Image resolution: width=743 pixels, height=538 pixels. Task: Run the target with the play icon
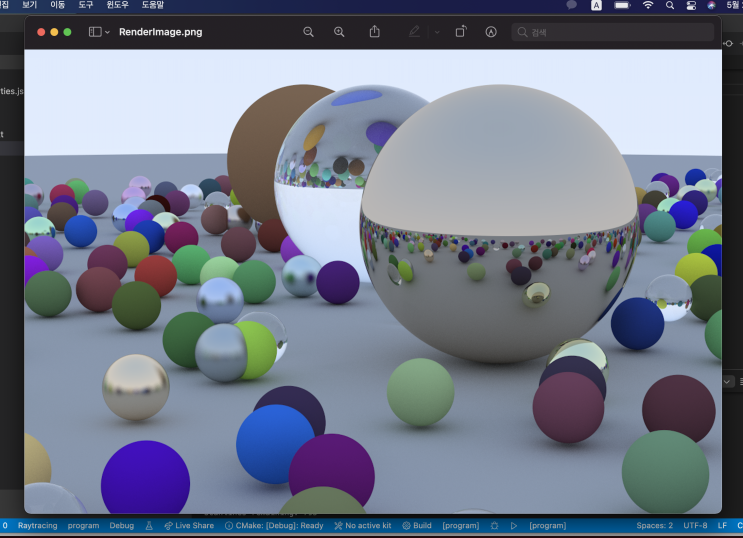tap(514, 525)
